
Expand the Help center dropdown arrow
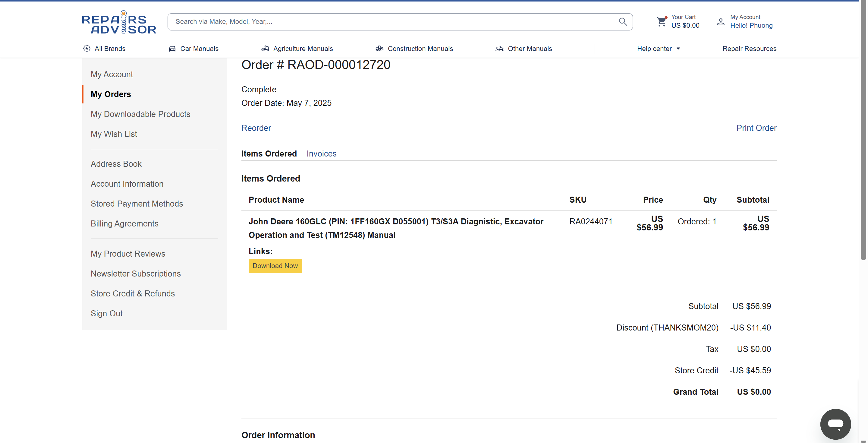coord(678,49)
